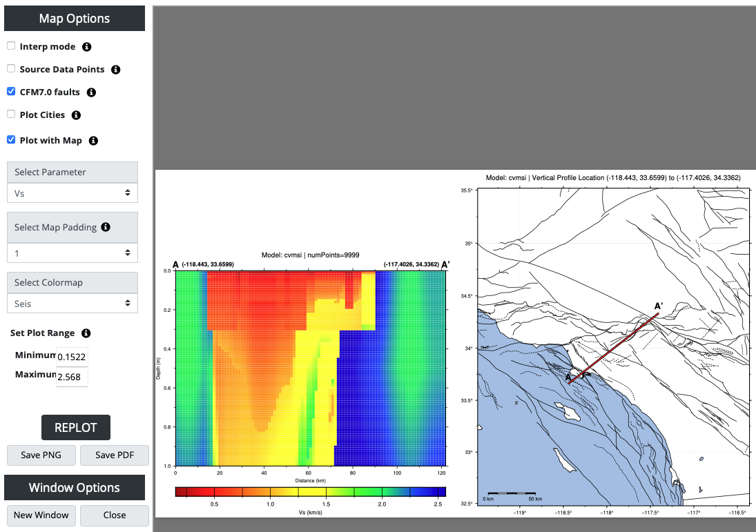The width and height of the screenshot is (756, 532).
Task: Uncheck the CFM7.0 faults checkbox
Action: 11,92
